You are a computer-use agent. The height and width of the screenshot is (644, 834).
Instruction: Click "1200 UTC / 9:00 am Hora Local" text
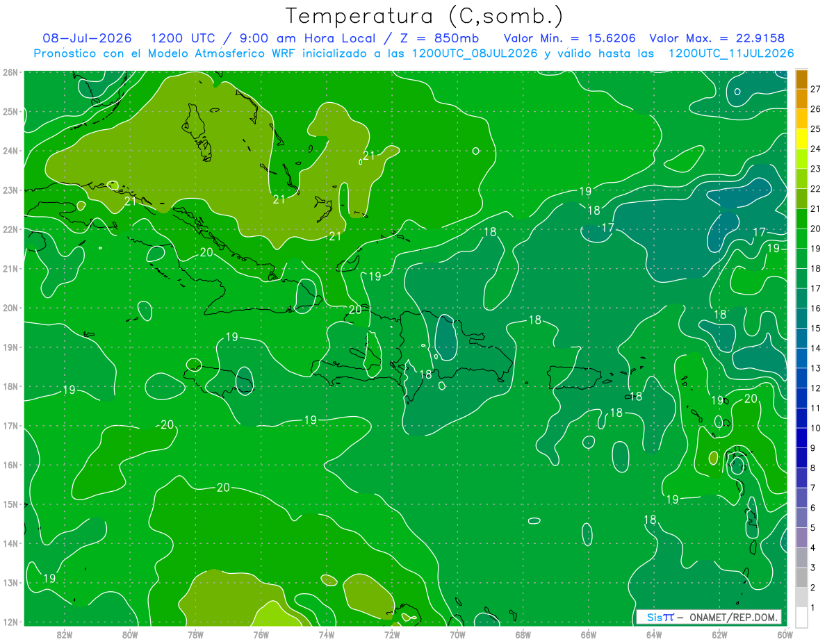coord(265,38)
